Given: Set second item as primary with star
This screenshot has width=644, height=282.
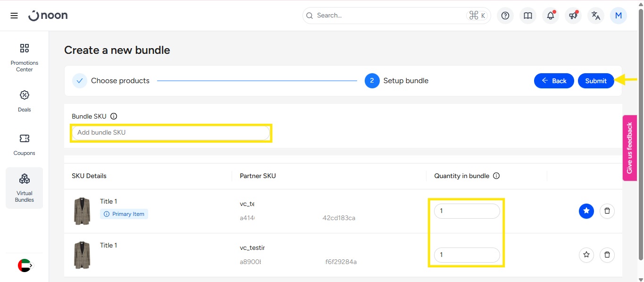Looking at the screenshot, I should 586,255.
